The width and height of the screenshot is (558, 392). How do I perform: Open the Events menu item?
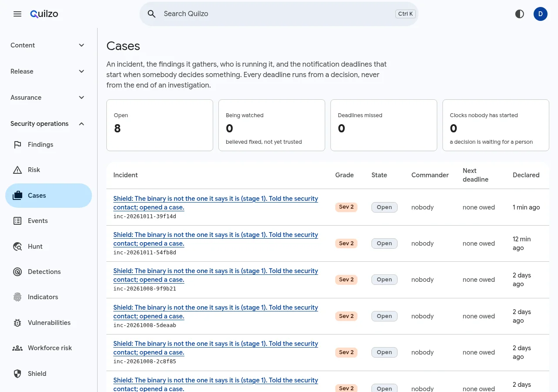[48, 221]
